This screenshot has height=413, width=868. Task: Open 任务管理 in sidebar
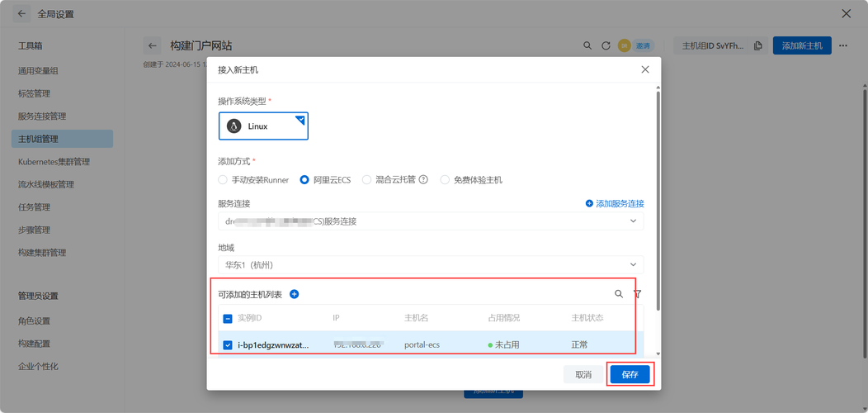pyautogui.click(x=35, y=206)
